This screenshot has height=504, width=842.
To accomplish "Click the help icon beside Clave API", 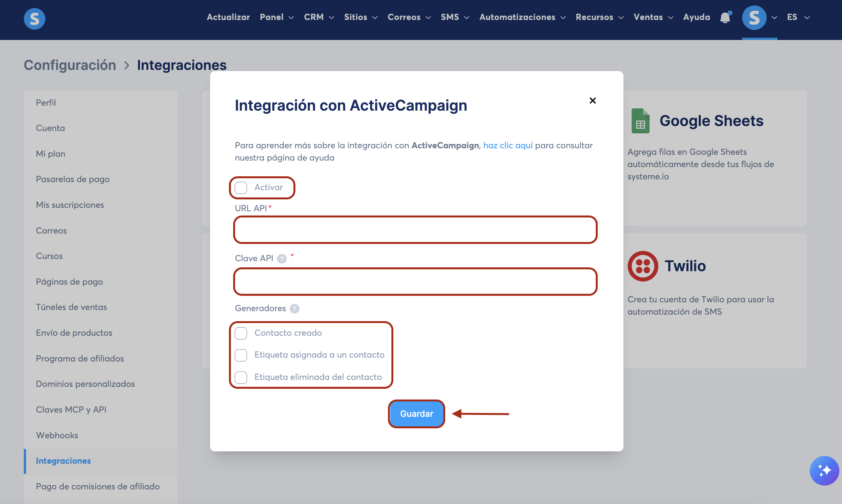I will pos(282,259).
